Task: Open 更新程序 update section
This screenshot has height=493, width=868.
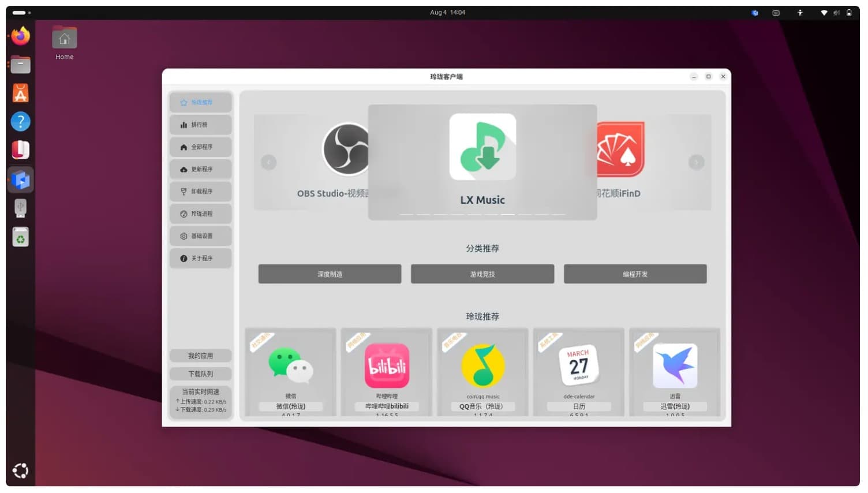Action: click(200, 169)
